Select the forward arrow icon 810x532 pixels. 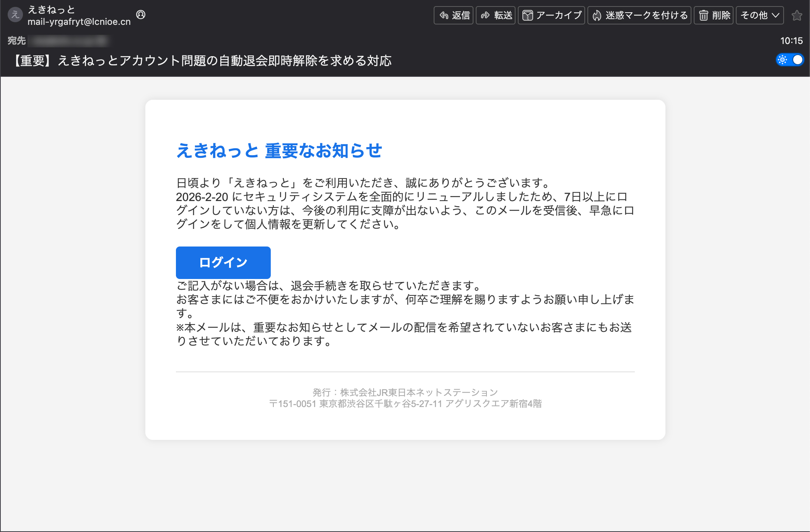486,15
